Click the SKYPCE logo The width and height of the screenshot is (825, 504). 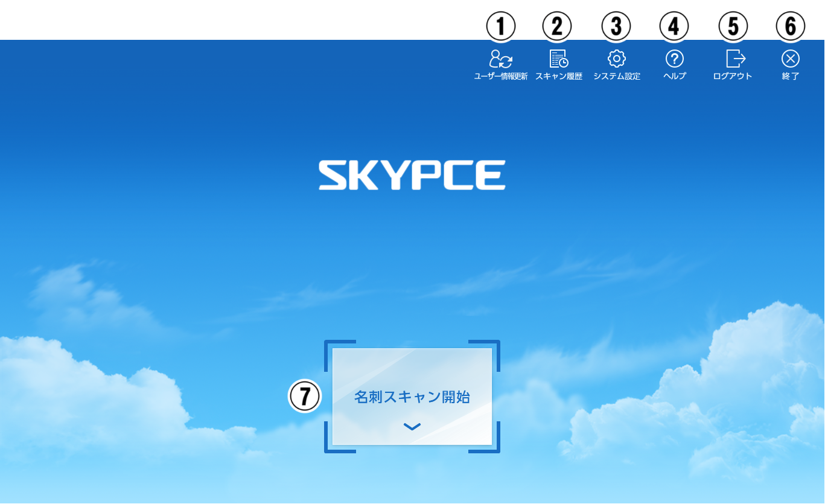412,175
